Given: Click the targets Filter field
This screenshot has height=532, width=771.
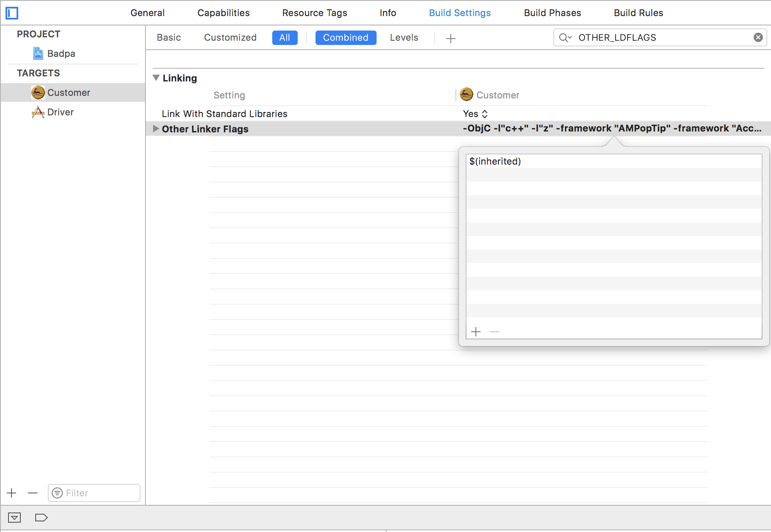Looking at the screenshot, I should (x=94, y=493).
